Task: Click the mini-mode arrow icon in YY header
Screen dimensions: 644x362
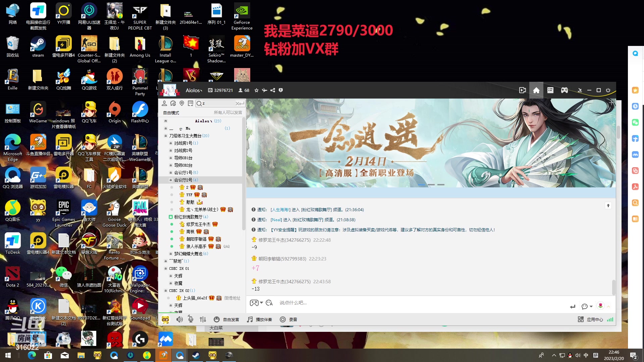Action: (x=580, y=90)
